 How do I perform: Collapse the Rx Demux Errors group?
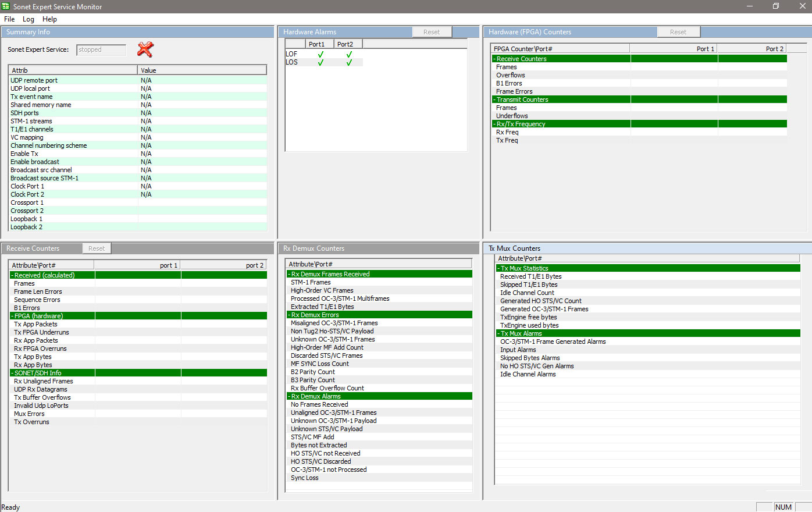[x=289, y=315]
